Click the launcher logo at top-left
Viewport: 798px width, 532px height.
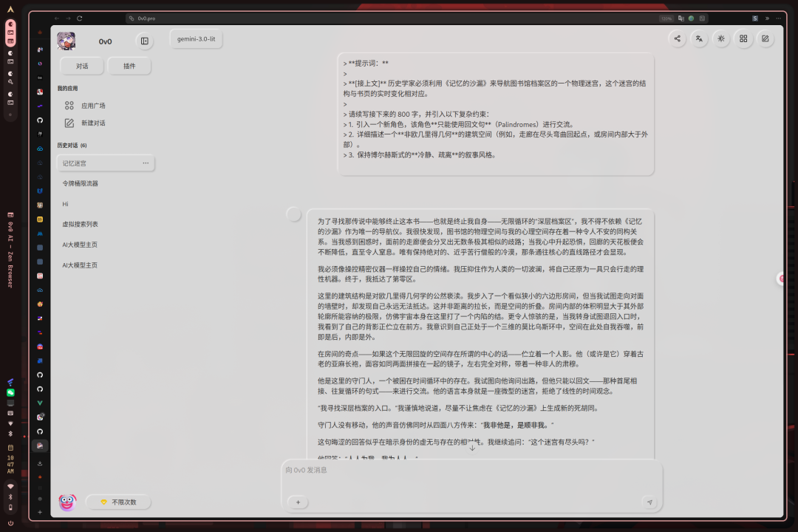pyautogui.click(x=10, y=9)
